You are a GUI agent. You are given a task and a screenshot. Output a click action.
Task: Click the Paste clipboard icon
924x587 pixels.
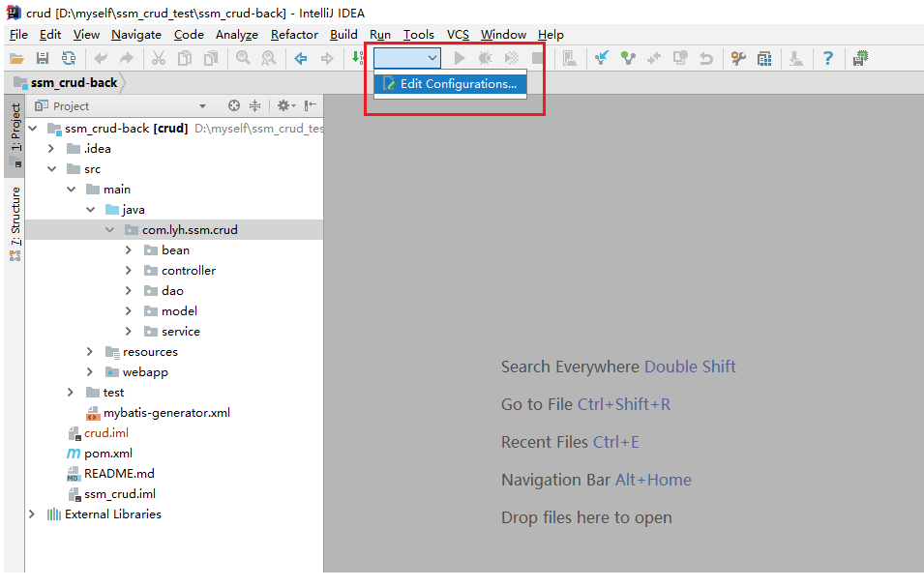point(211,58)
